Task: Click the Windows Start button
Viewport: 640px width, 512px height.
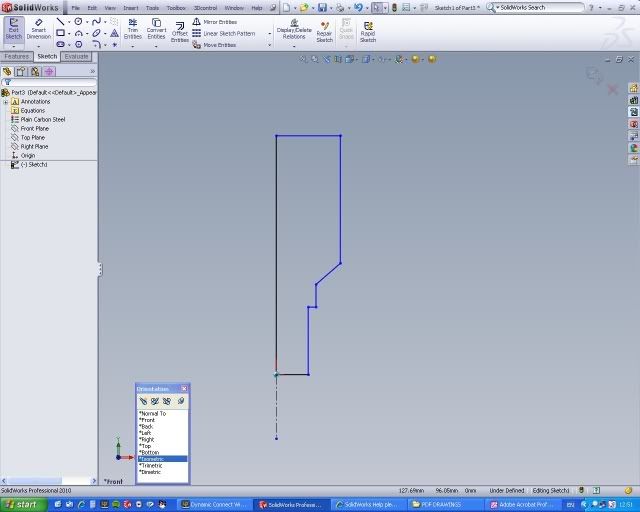Action: pyautogui.click(x=20, y=504)
